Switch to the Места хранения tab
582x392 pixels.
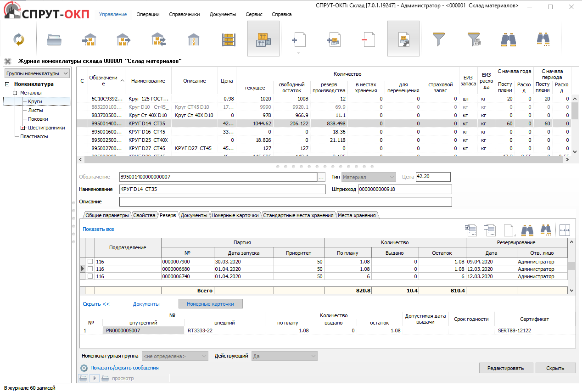[356, 215]
